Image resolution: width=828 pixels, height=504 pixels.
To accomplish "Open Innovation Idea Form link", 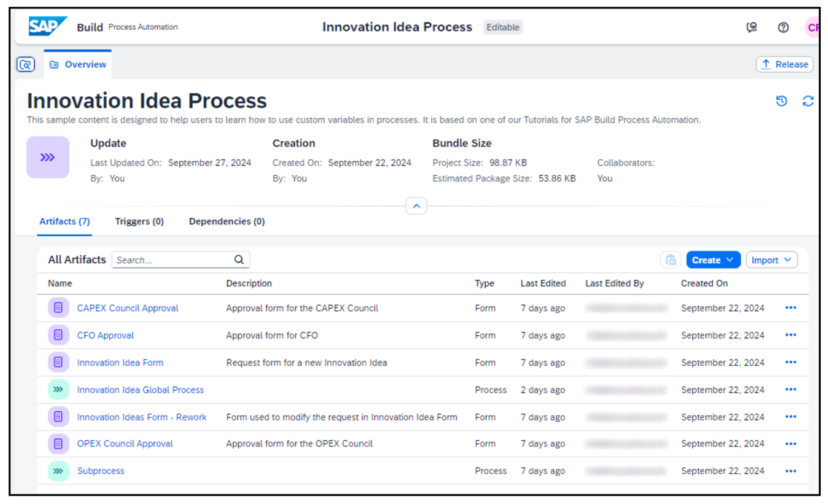I will 120,363.
